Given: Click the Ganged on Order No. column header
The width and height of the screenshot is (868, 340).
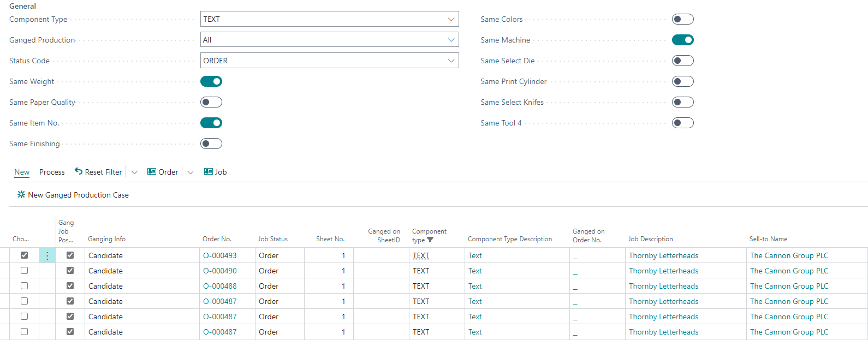Looking at the screenshot, I should tap(588, 236).
